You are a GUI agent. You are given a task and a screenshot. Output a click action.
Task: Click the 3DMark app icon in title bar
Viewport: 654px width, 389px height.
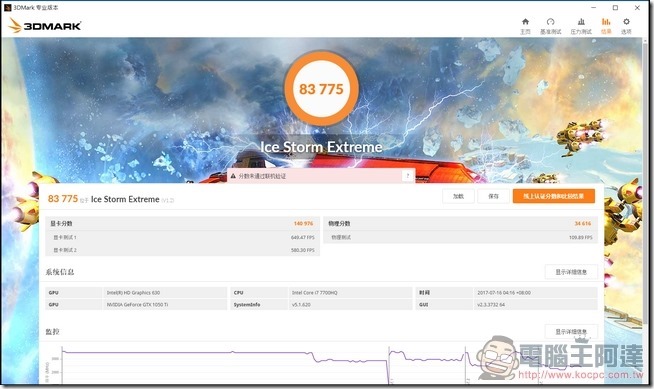pos(7,8)
